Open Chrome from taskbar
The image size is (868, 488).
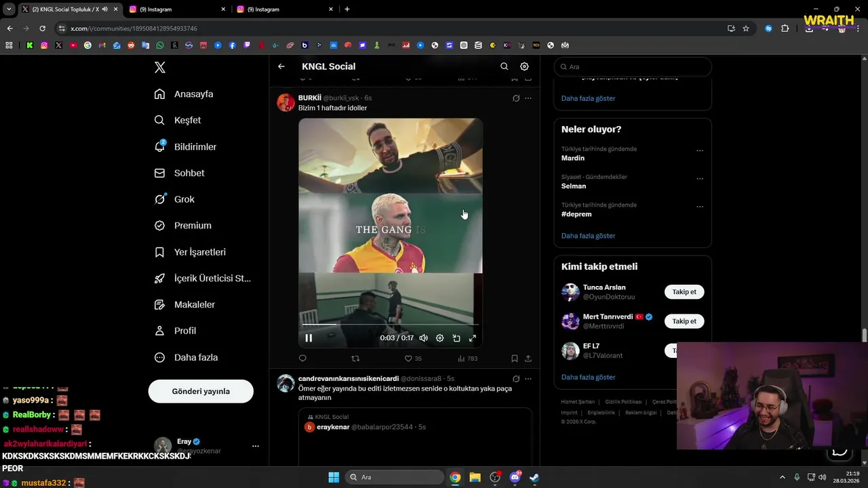coord(455,477)
